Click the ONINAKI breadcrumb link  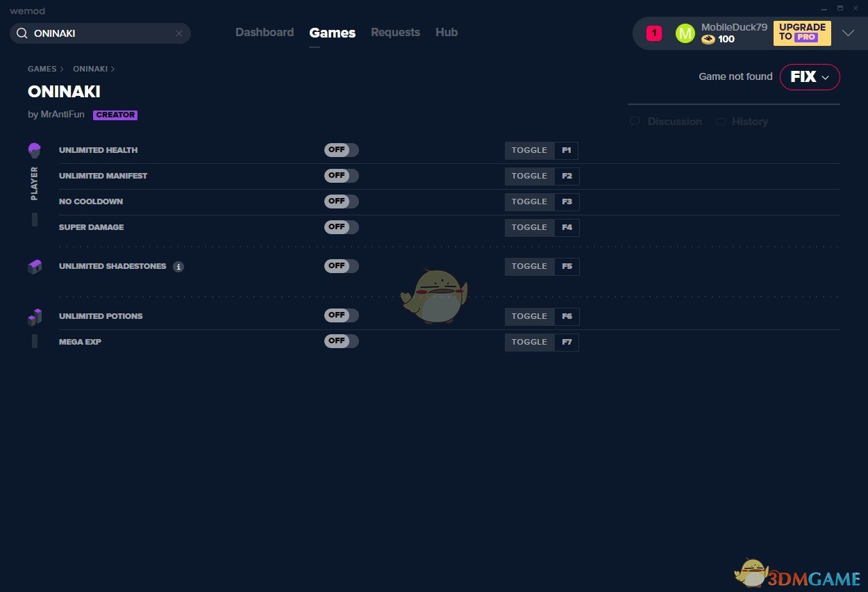(x=90, y=69)
